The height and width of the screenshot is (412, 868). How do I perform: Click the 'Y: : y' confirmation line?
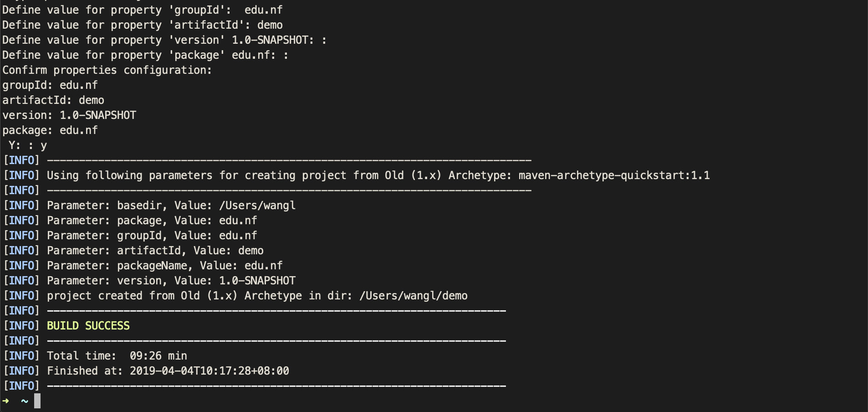coord(27,145)
